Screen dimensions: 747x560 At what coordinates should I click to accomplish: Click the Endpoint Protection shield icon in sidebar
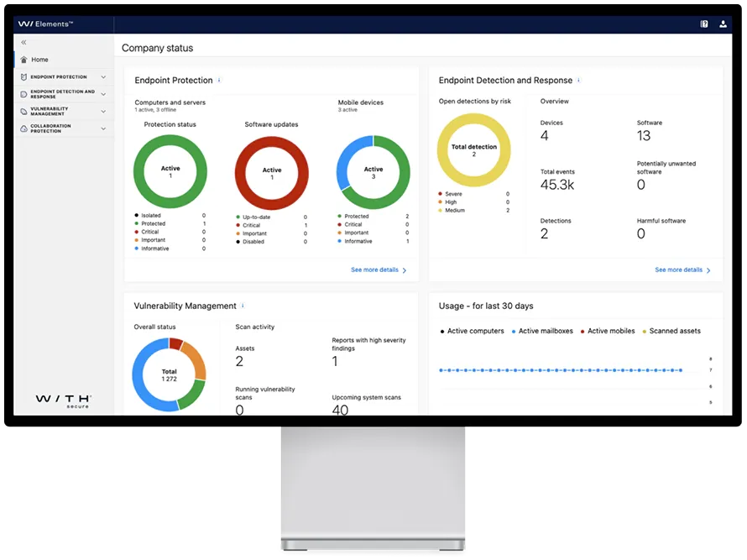(23, 77)
